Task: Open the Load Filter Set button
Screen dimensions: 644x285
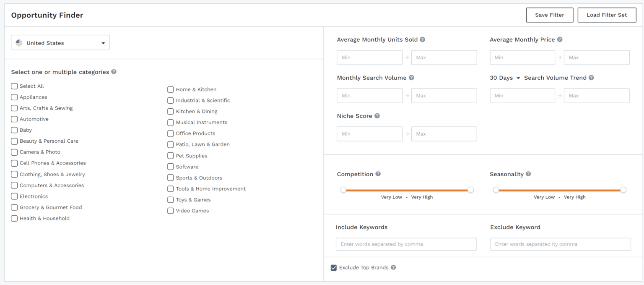Action: point(606,15)
